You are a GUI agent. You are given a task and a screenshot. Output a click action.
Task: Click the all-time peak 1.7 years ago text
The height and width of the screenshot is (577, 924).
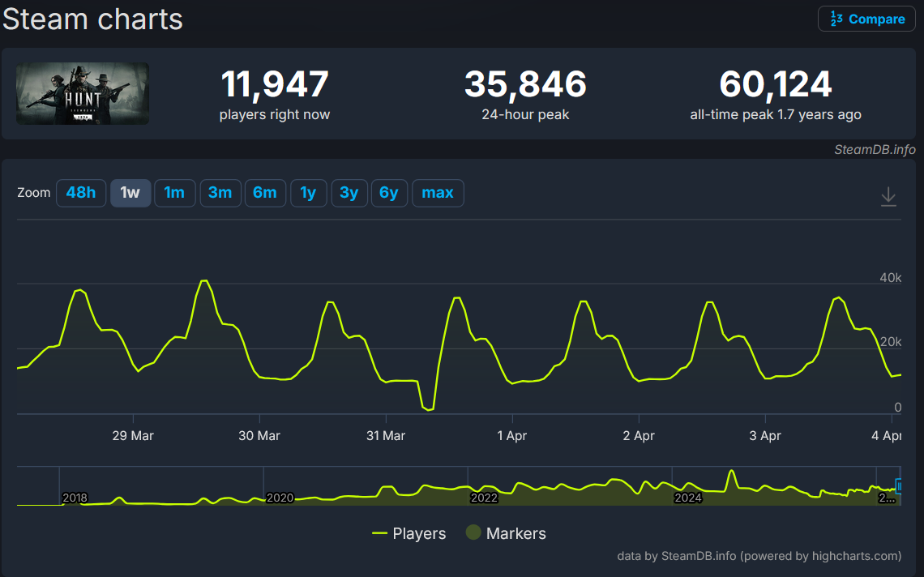[x=776, y=114]
